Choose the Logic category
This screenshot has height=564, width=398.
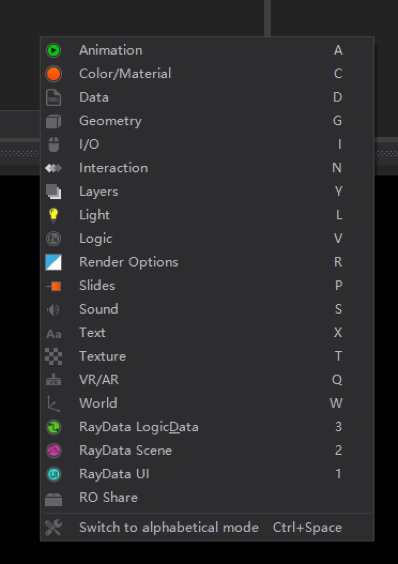pyautogui.click(x=207, y=239)
